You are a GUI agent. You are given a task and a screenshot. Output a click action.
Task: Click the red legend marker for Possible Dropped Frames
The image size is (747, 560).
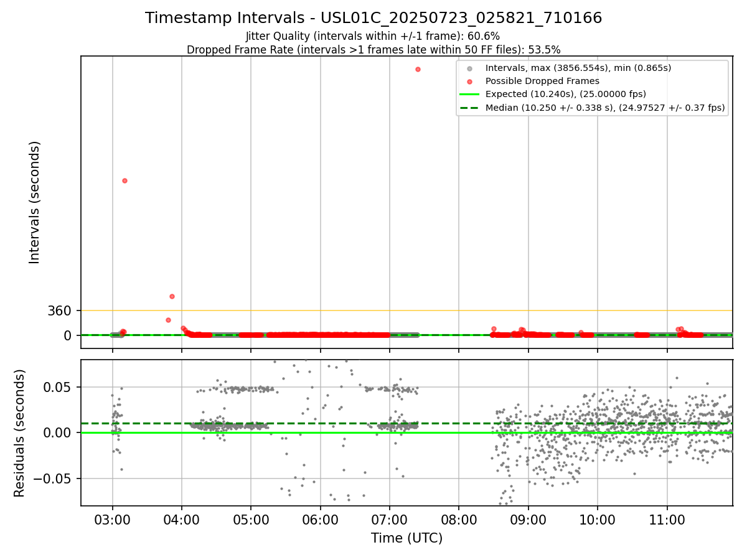470,82
